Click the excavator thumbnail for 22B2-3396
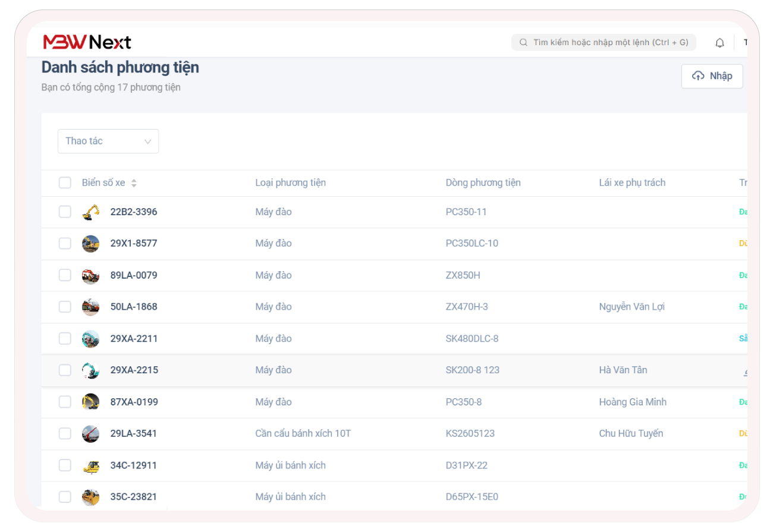The width and height of the screenshot is (773, 532). [x=90, y=212]
